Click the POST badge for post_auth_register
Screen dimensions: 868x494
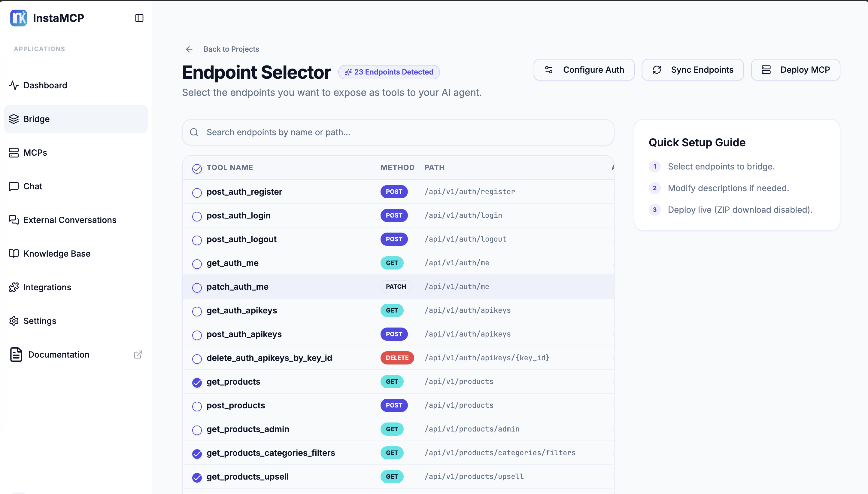[x=394, y=192]
